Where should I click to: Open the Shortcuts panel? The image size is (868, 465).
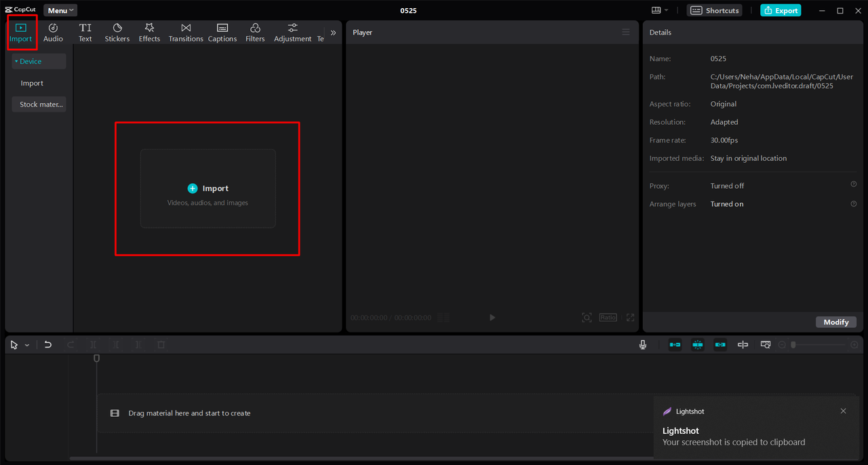coord(715,10)
